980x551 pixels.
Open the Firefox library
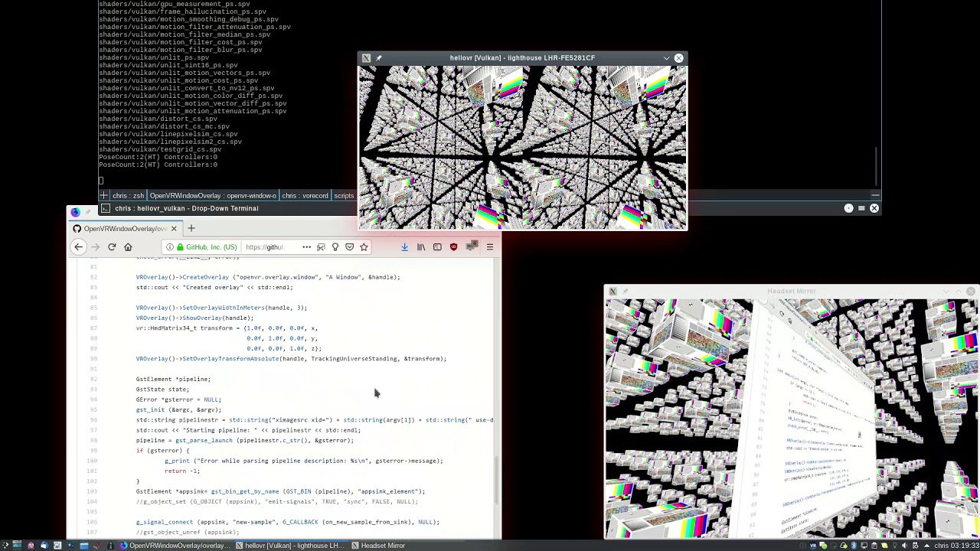point(421,247)
